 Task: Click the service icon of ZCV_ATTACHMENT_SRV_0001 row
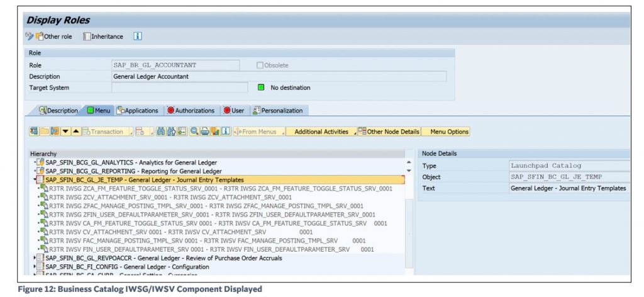pos(45,197)
